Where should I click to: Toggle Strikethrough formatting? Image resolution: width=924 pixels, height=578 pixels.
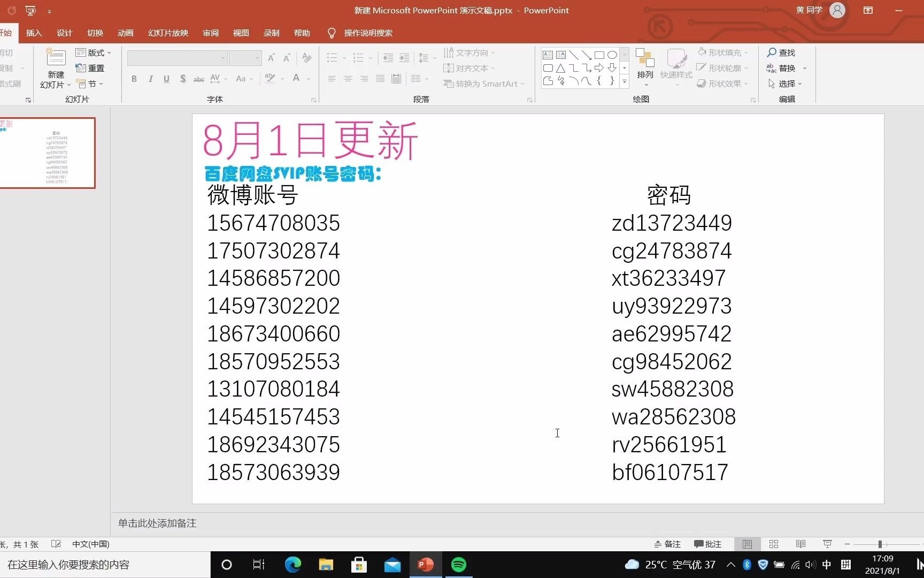point(199,79)
